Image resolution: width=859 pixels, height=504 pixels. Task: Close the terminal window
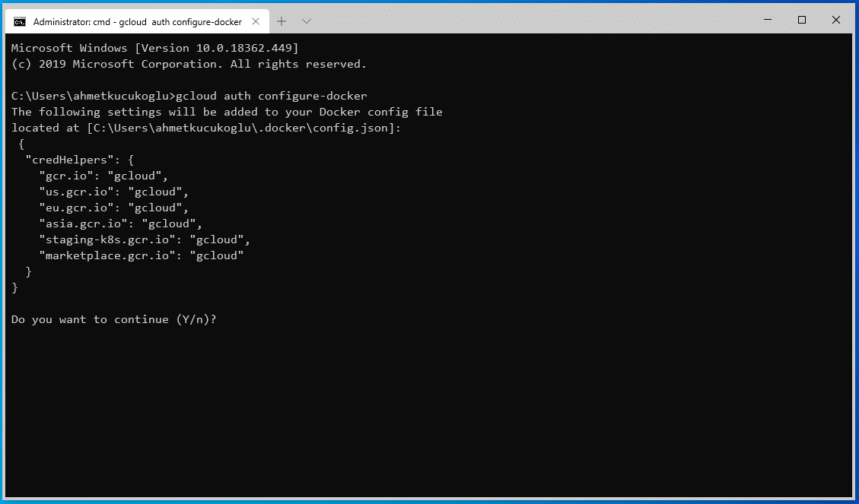pos(836,20)
